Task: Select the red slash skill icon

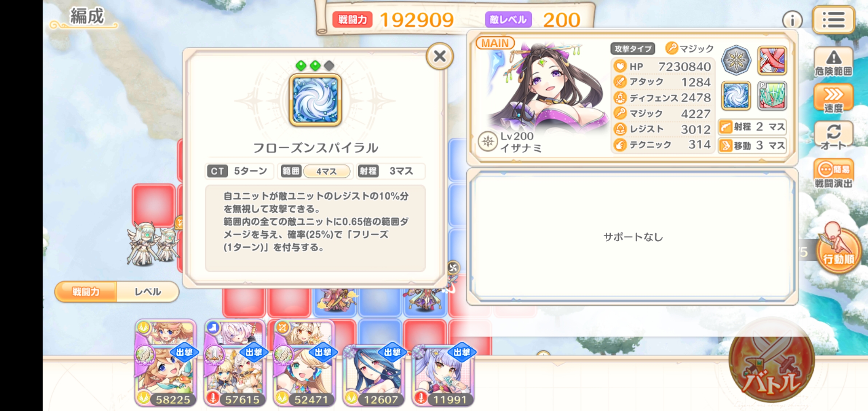Action: click(772, 60)
